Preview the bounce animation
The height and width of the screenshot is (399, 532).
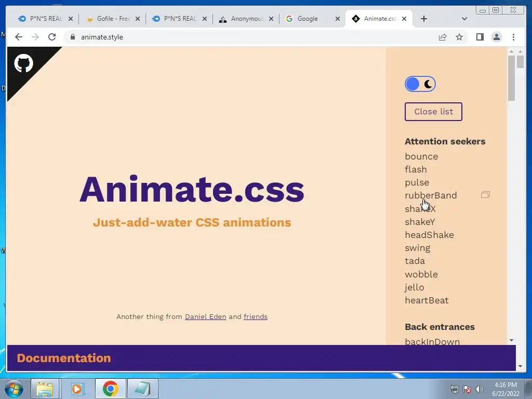pos(421,156)
